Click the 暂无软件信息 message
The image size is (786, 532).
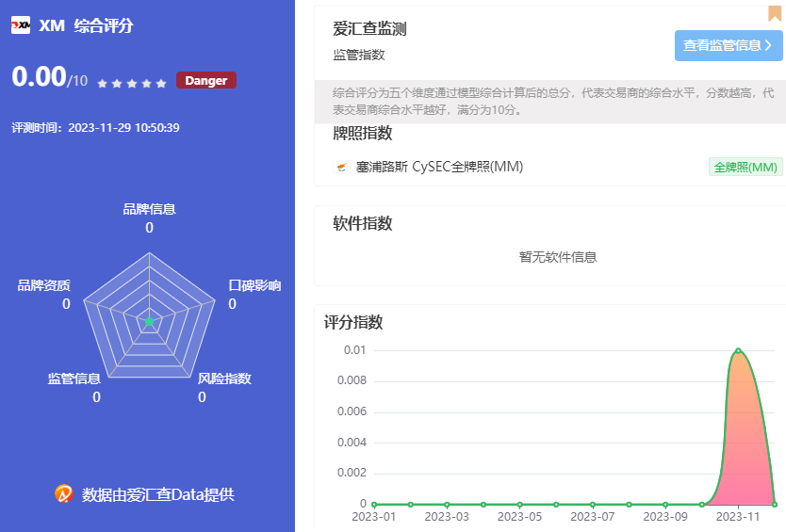coord(557,257)
